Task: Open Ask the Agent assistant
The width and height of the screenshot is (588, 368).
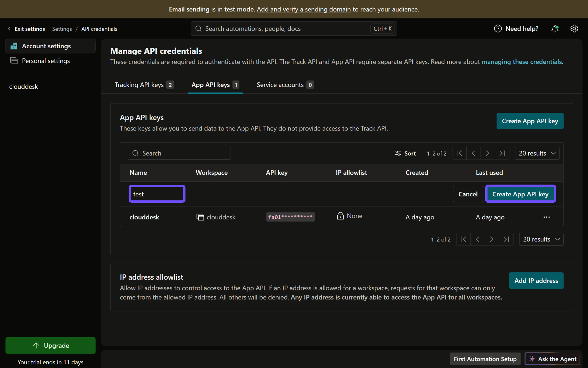Action: (x=552, y=359)
